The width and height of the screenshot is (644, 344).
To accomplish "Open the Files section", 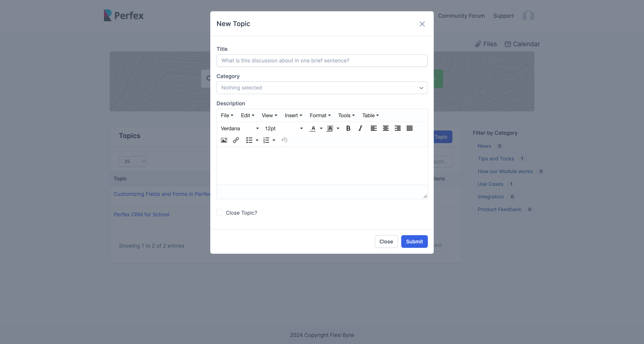I will tap(486, 44).
